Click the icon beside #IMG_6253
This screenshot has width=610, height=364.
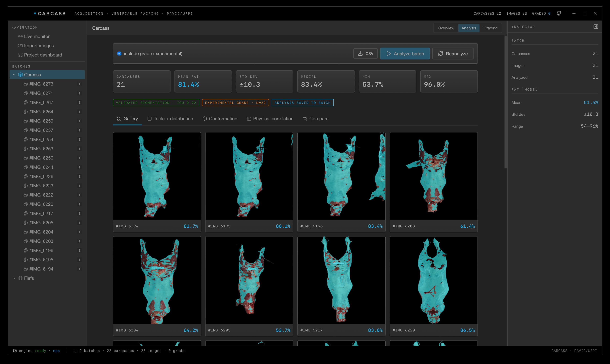[x=25, y=149]
